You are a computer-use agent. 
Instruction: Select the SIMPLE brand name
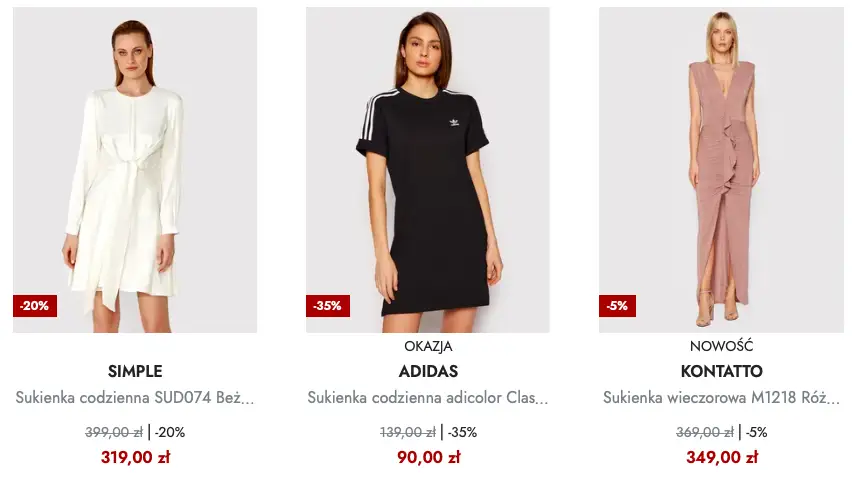[135, 372]
